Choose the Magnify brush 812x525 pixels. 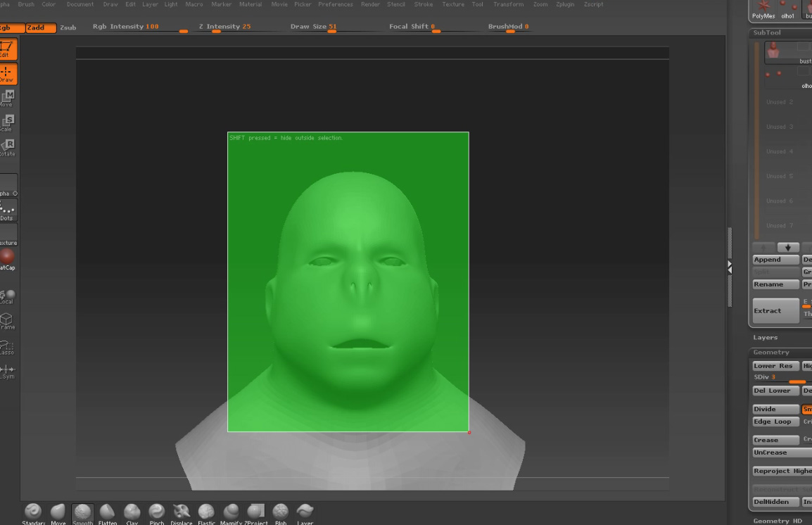pyautogui.click(x=231, y=512)
